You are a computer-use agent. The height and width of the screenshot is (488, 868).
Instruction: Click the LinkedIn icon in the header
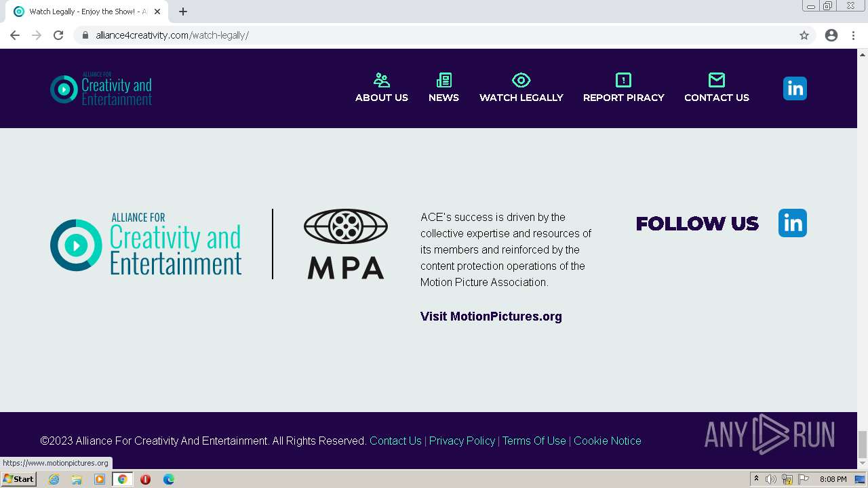[x=795, y=88]
